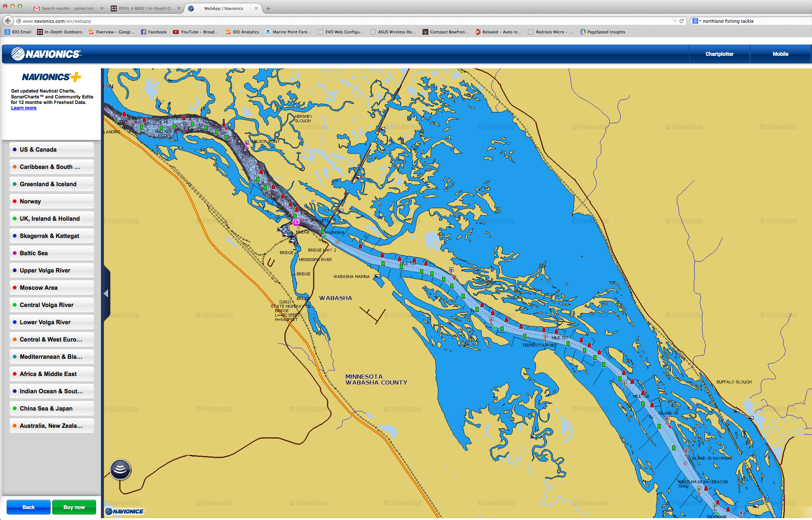Screen dimensions: 812x520
Task: Pick the Baltic Sea region
Action: 51,253
